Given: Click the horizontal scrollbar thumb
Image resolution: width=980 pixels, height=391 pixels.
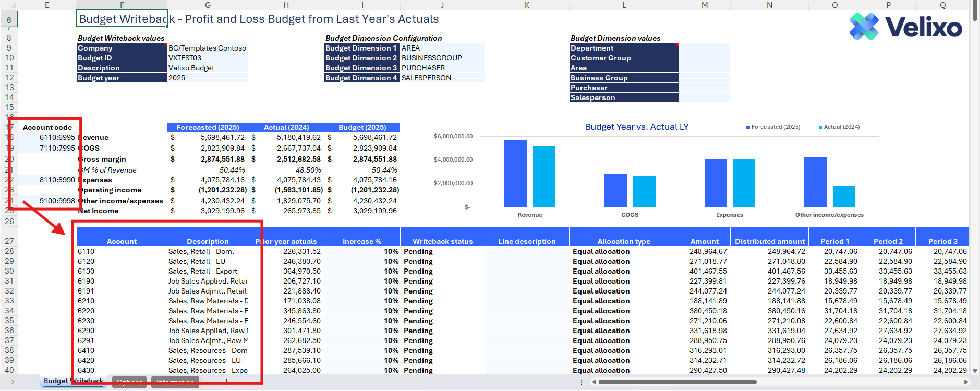Looking at the screenshot, I should [x=677, y=382].
